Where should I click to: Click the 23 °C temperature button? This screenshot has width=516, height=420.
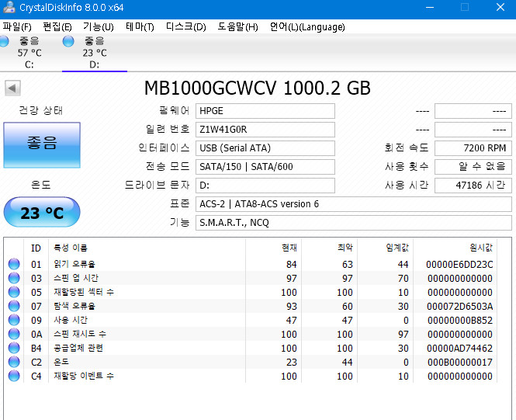point(42,212)
